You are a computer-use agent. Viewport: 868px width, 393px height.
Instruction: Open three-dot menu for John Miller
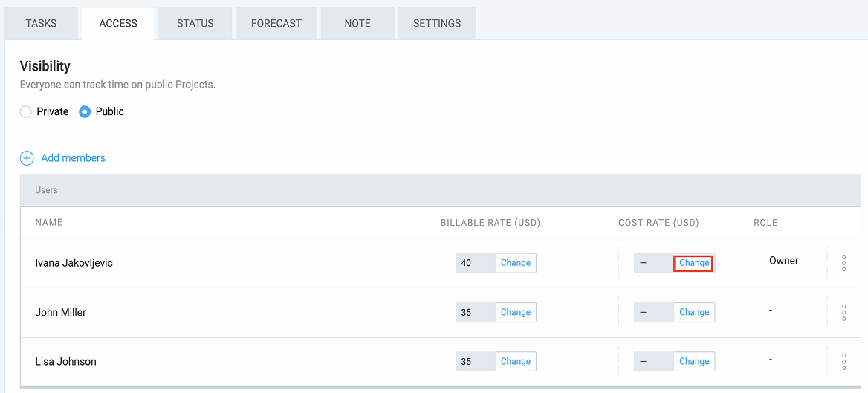pyautogui.click(x=844, y=313)
